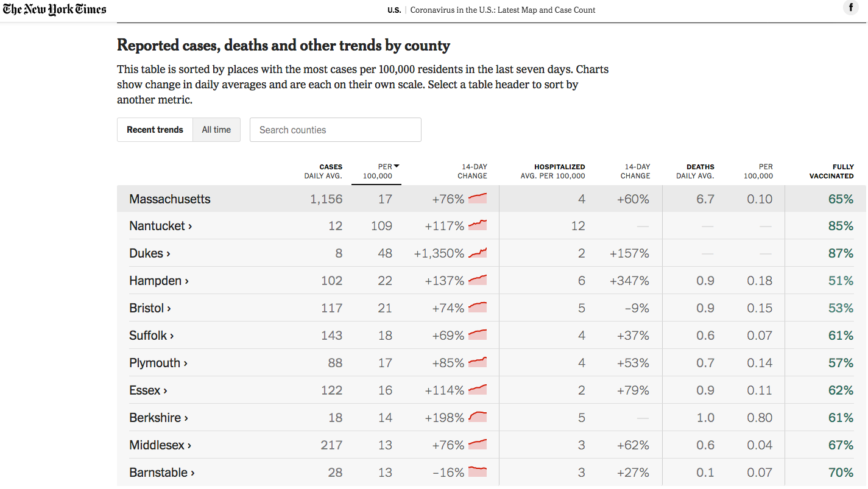
Task: Open the Suffolk county link
Action: pos(152,336)
